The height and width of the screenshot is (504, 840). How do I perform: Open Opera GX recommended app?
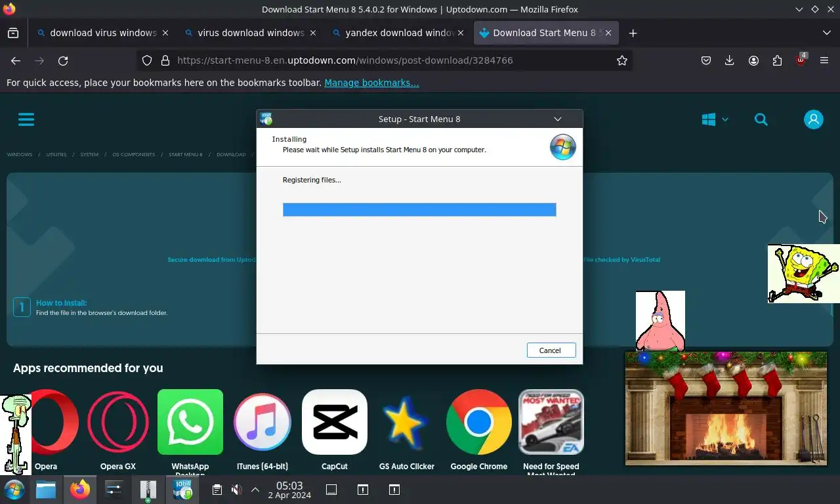coord(118,430)
